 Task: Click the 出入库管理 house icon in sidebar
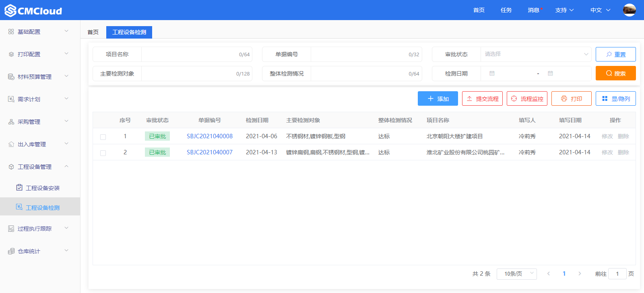click(11, 144)
